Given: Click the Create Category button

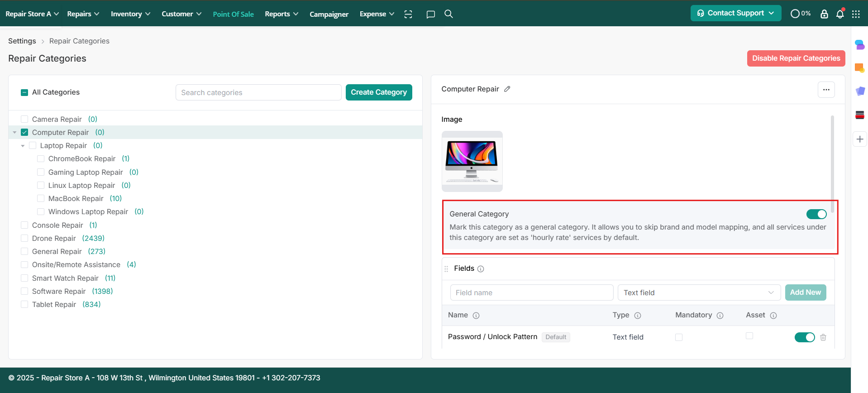Looking at the screenshot, I should (x=378, y=92).
